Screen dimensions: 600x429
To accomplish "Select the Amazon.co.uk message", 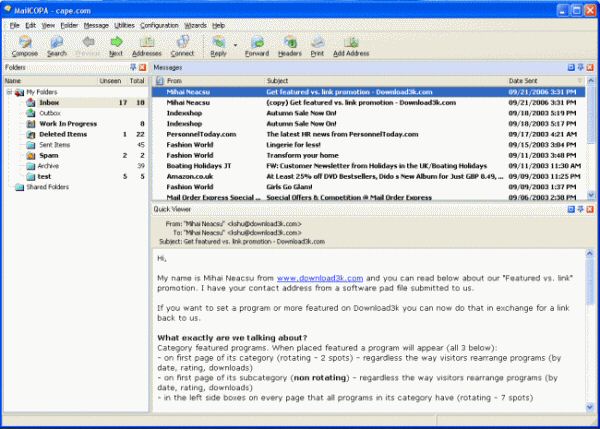I will (x=368, y=176).
